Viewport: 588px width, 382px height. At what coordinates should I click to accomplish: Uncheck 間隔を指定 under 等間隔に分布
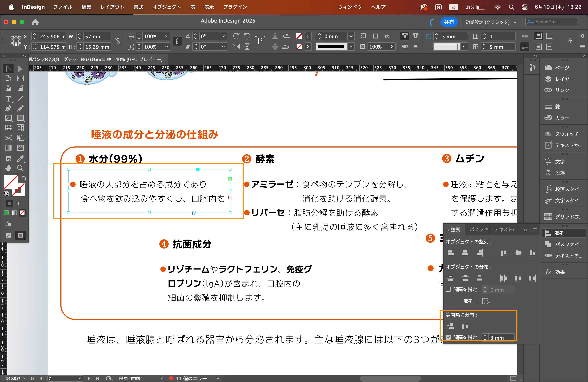(448, 337)
